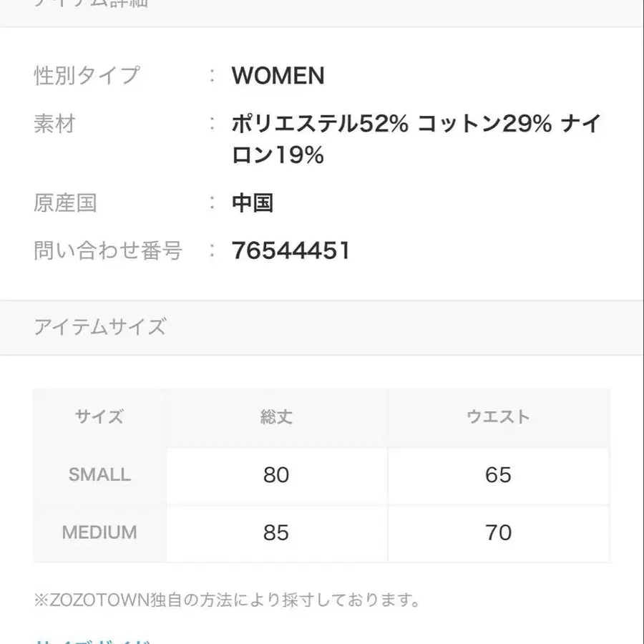Image resolution: width=644 pixels, height=644 pixels.
Task: Click the ウエスト column header
Action: [x=498, y=417]
